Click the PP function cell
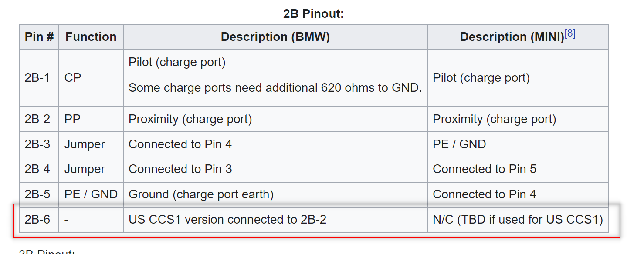The height and width of the screenshot is (254, 644). click(73, 119)
